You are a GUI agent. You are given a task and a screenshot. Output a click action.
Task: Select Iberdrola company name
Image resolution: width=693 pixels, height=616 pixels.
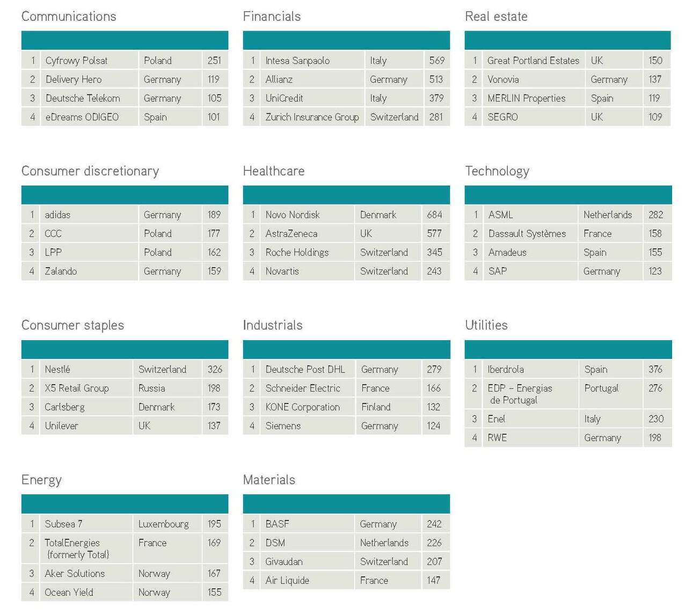tap(506, 369)
